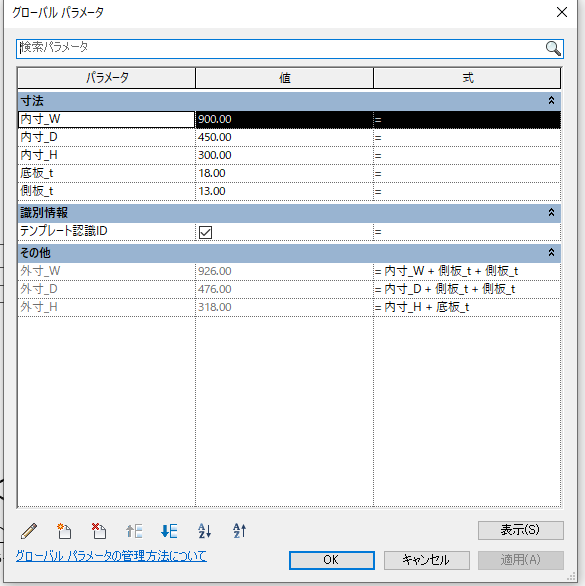Collapse the その他 group
Image resolution: width=585 pixels, height=586 pixels.
[x=551, y=253]
